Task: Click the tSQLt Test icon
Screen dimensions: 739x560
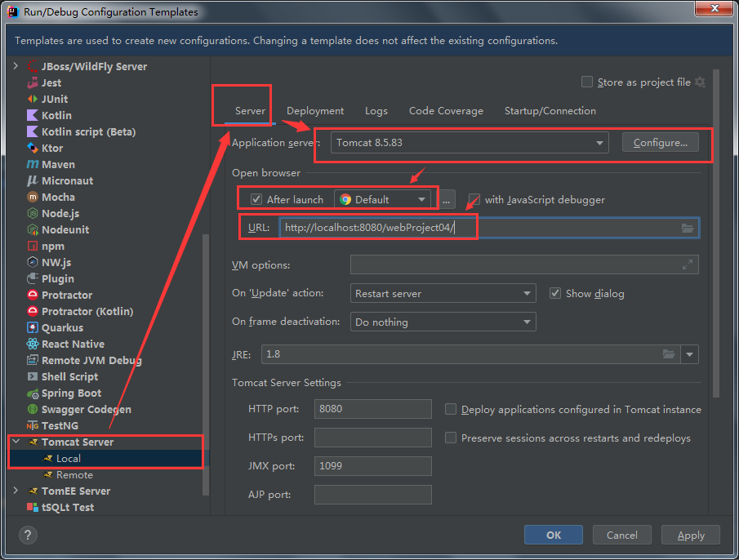Action: pyautogui.click(x=33, y=507)
